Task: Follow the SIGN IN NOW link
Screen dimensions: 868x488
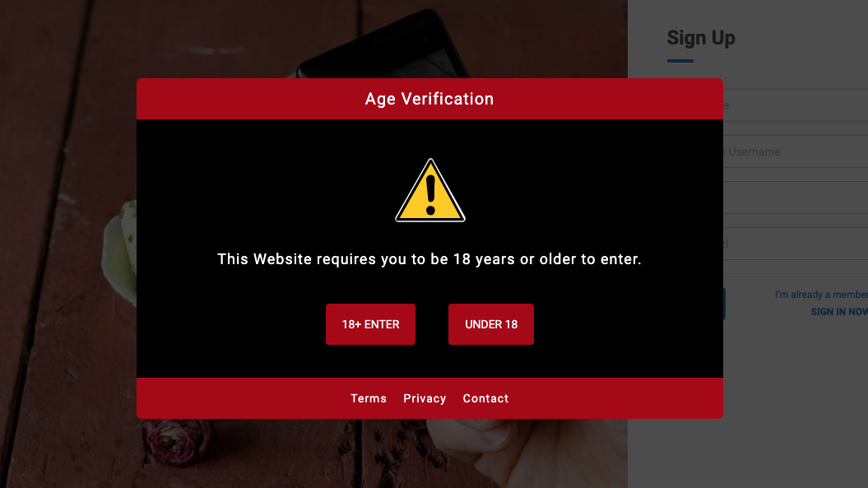Action: point(839,312)
